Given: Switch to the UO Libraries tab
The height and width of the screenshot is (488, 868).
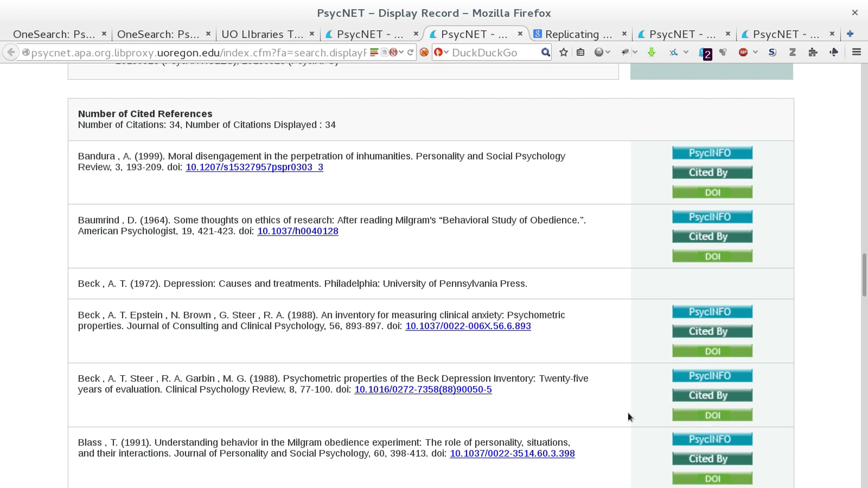Looking at the screenshot, I should pos(262,34).
